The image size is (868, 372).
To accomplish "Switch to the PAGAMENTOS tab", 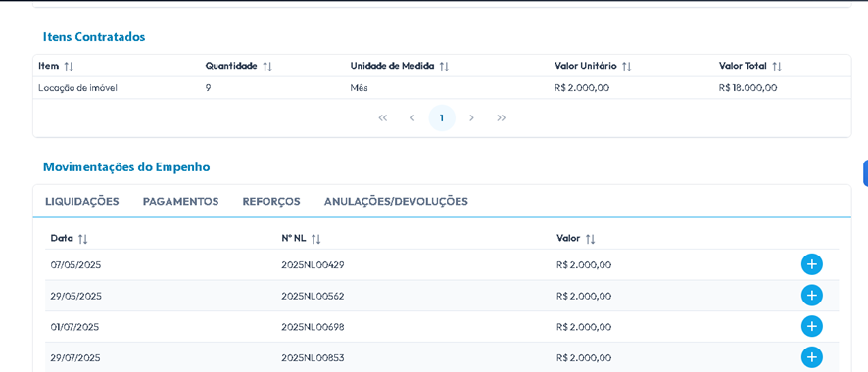I will coord(180,202).
